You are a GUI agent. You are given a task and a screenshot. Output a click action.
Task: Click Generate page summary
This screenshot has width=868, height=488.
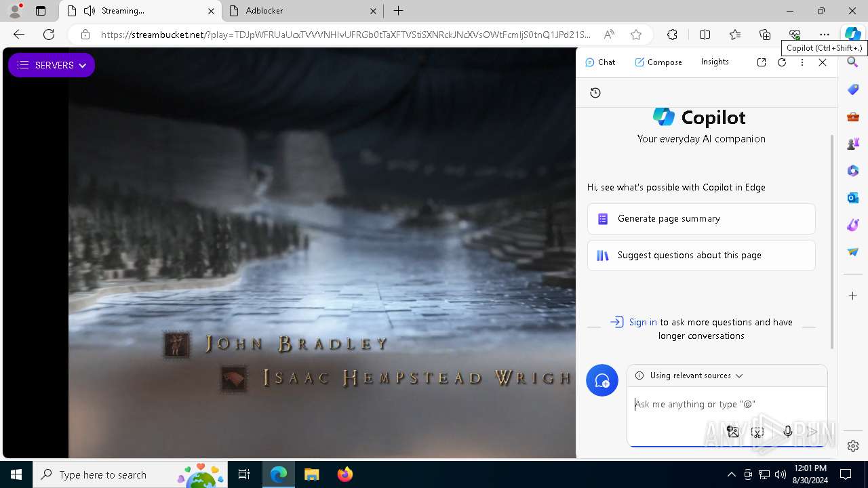pyautogui.click(x=701, y=219)
